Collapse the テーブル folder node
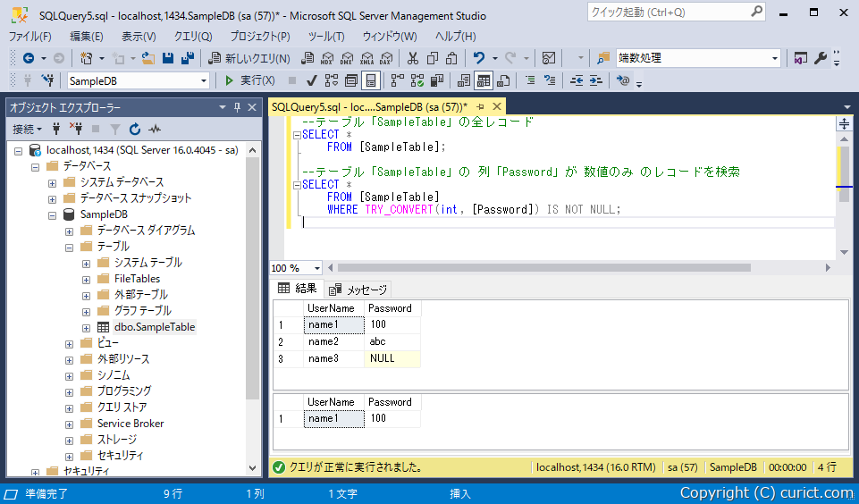 point(69,248)
